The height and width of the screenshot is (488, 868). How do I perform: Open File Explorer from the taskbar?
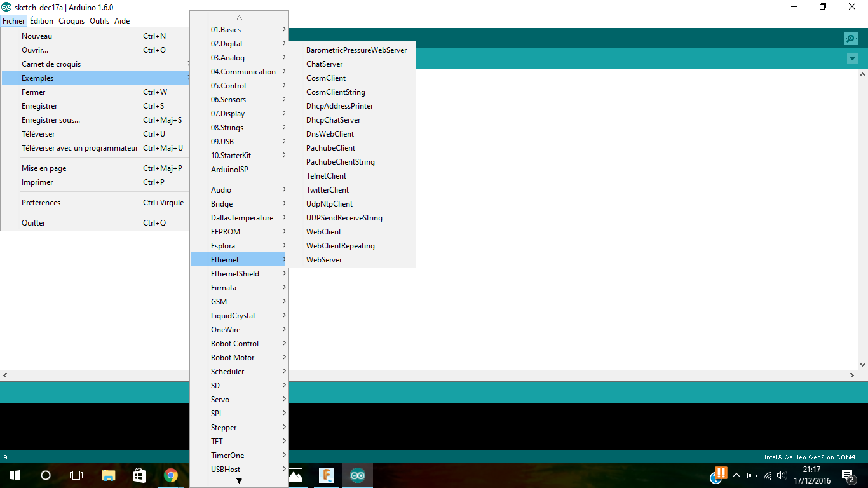[x=109, y=475]
